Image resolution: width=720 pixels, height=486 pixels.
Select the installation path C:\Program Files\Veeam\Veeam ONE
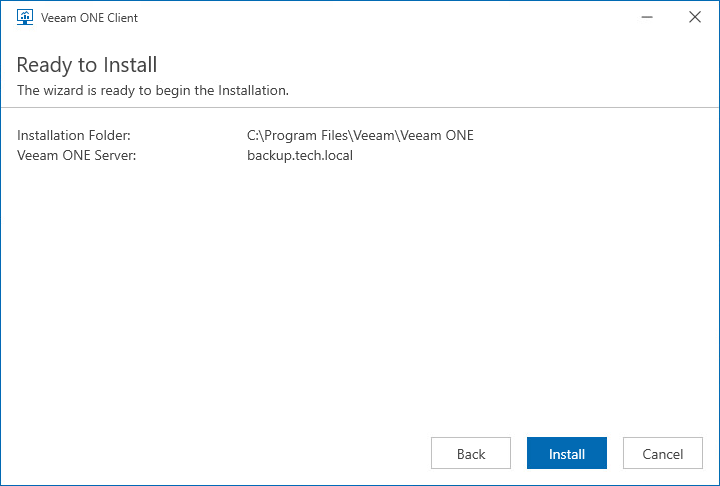(x=360, y=135)
